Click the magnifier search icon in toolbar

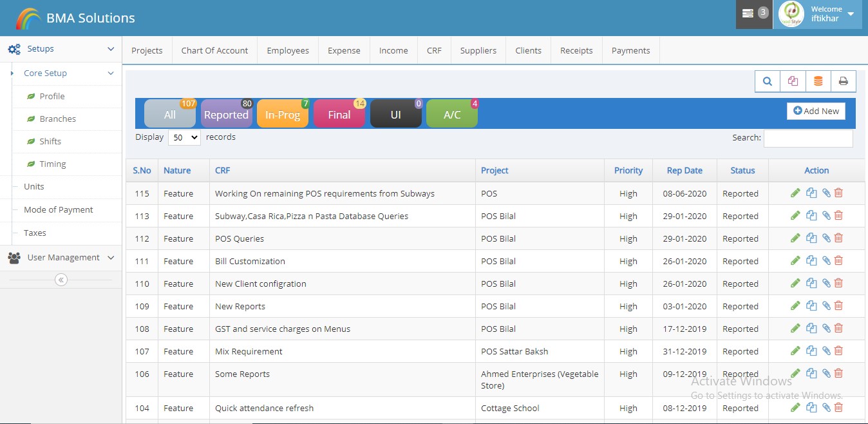(x=768, y=82)
